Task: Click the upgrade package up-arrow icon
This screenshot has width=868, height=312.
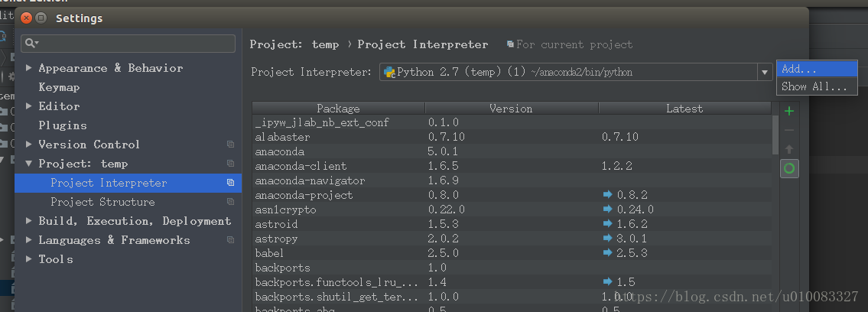Action: click(789, 149)
